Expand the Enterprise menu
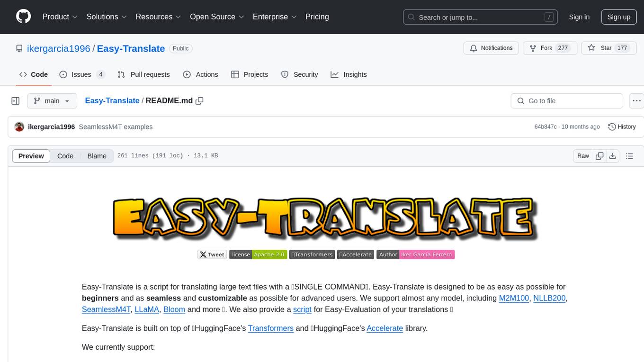 coord(275,17)
